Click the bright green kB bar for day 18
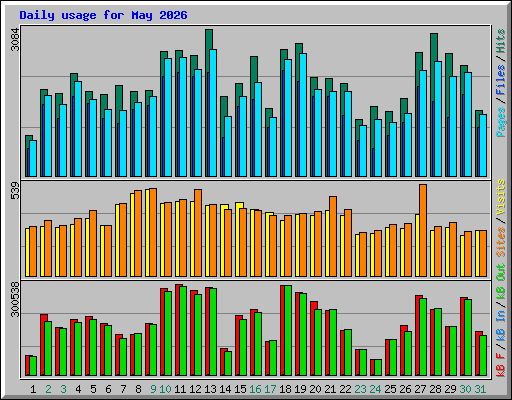 click(x=288, y=330)
